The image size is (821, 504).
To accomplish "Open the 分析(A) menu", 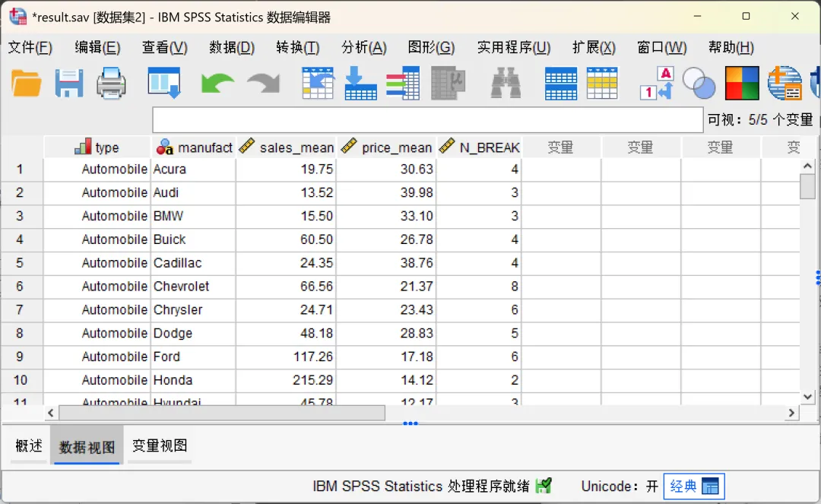I will coord(364,48).
